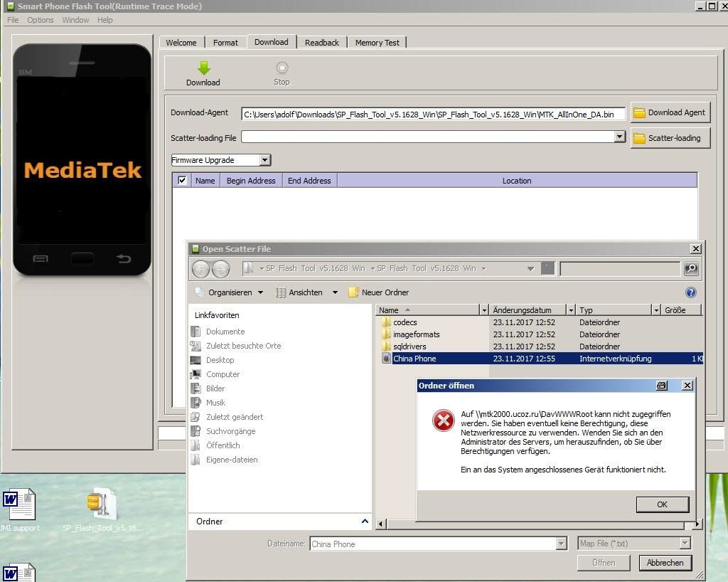This screenshot has width=728, height=582.
Task: Open the Änderungsdatum column filter dropdown
Action: (x=571, y=309)
